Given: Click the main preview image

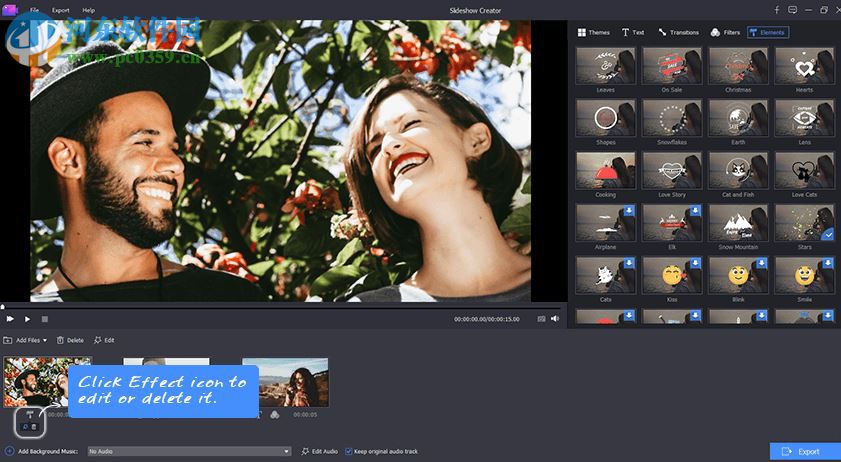Looking at the screenshot, I should coord(281,161).
